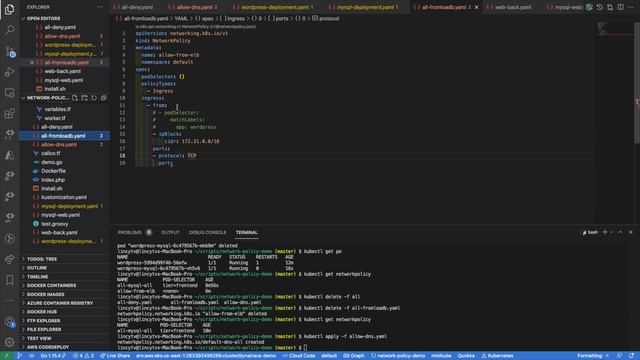
Task: Open the Extensions view in the activity bar
Action: click(x=9, y=113)
